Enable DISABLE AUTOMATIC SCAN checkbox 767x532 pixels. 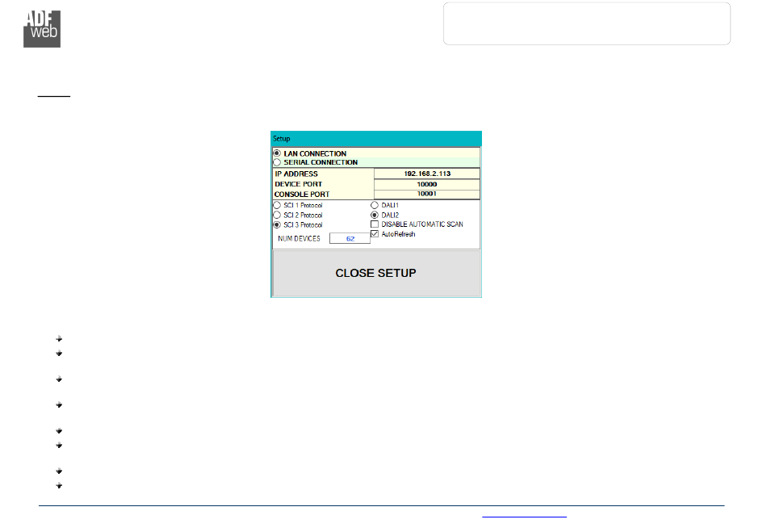(x=375, y=224)
